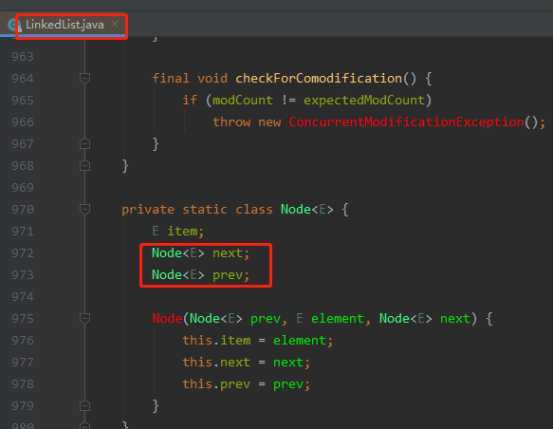Click fold end marker at line 968

[84, 166]
